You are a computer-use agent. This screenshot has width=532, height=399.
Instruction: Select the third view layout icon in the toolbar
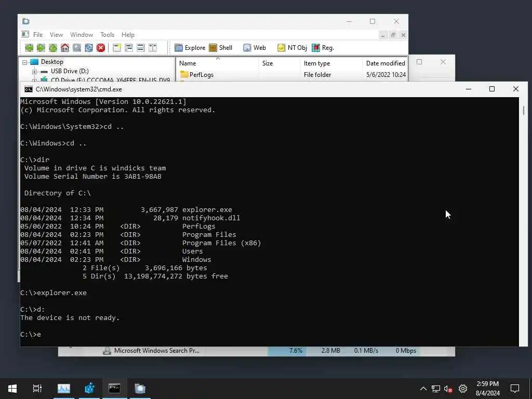(140, 48)
